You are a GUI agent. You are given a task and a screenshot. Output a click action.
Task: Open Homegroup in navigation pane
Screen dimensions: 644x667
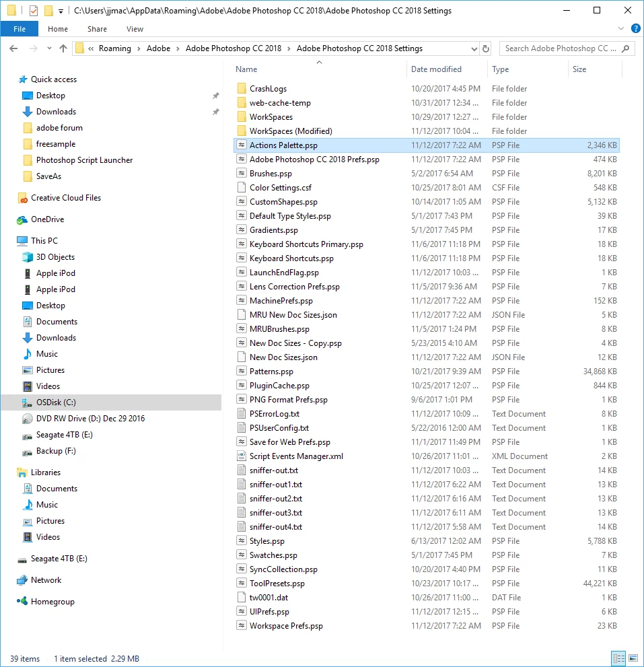52,602
